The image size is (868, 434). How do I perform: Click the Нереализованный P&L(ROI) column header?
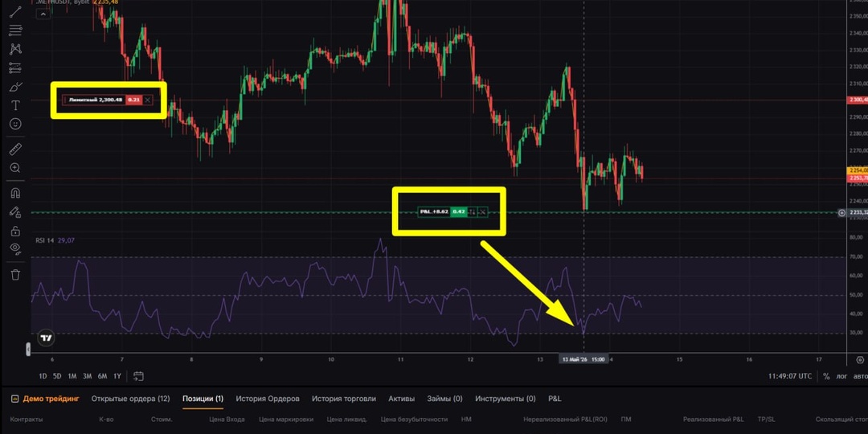click(565, 420)
